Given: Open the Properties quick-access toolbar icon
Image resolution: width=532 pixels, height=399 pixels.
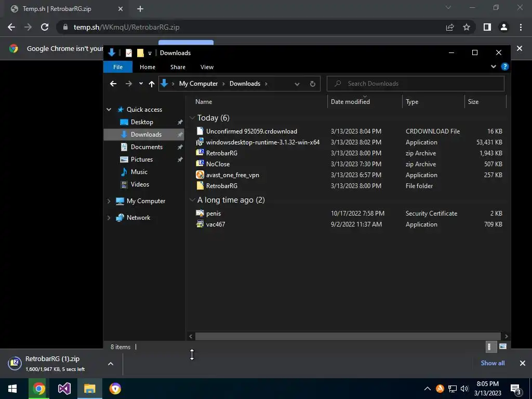Looking at the screenshot, I should click(129, 53).
